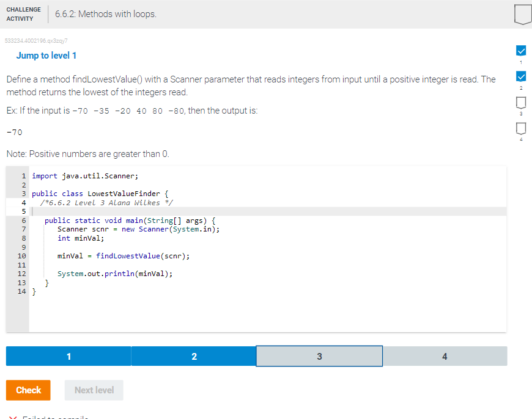Select the highlighted step 3 segment
This screenshot has width=532, height=419.
tap(319, 355)
